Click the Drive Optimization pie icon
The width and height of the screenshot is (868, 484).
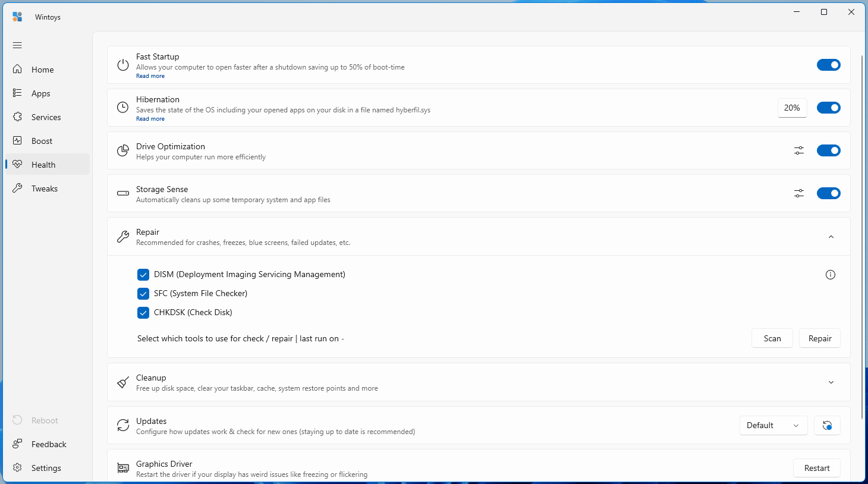click(x=123, y=150)
